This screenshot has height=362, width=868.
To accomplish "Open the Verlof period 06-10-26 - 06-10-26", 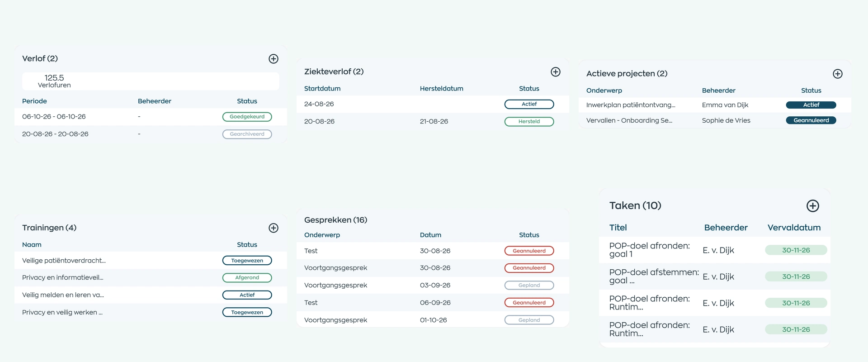I will click(151, 117).
